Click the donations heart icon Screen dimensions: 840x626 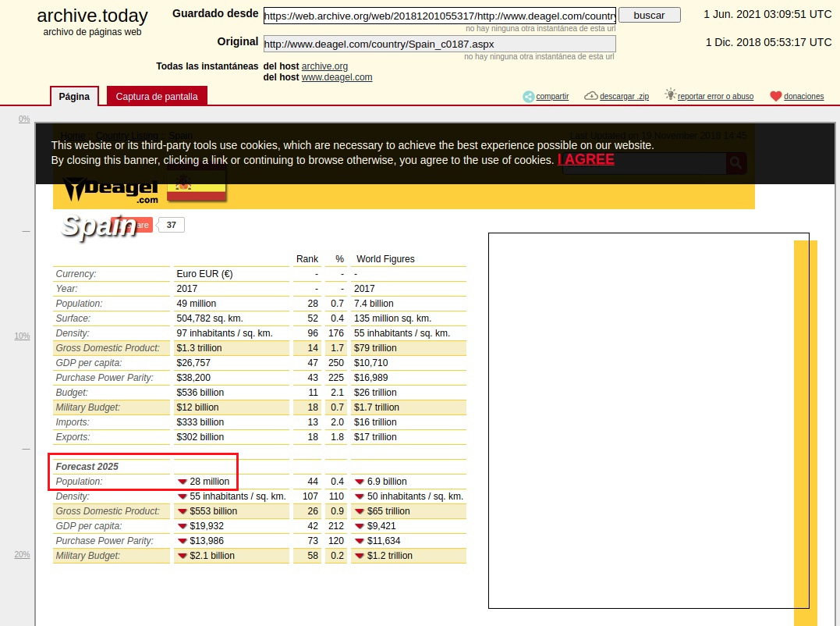pyautogui.click(x=775, y=96)
